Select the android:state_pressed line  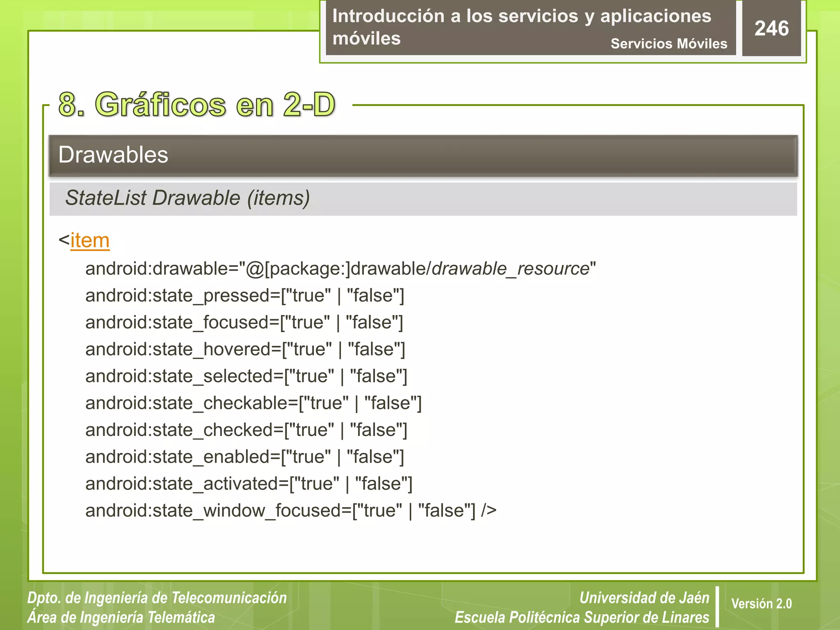pos(245,296)
